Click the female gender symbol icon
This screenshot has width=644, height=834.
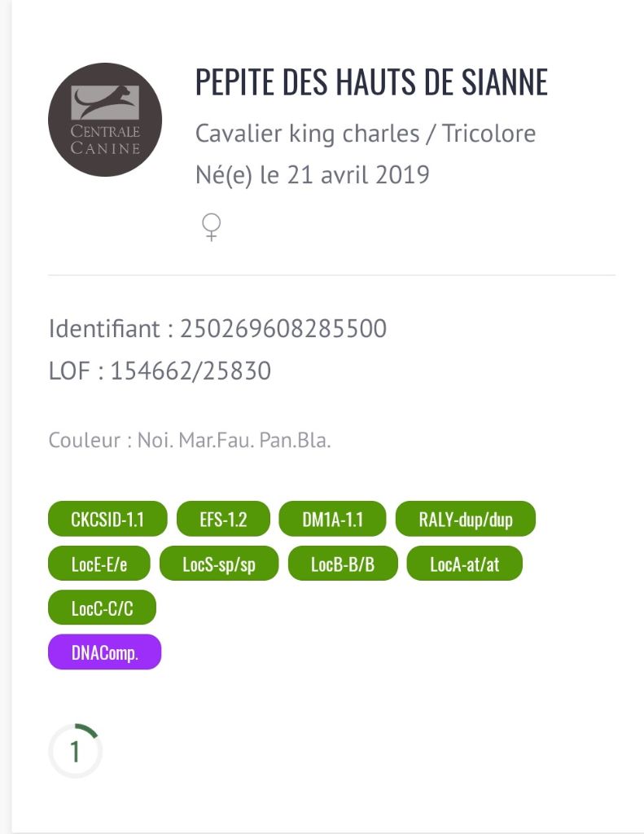point(212,227)
